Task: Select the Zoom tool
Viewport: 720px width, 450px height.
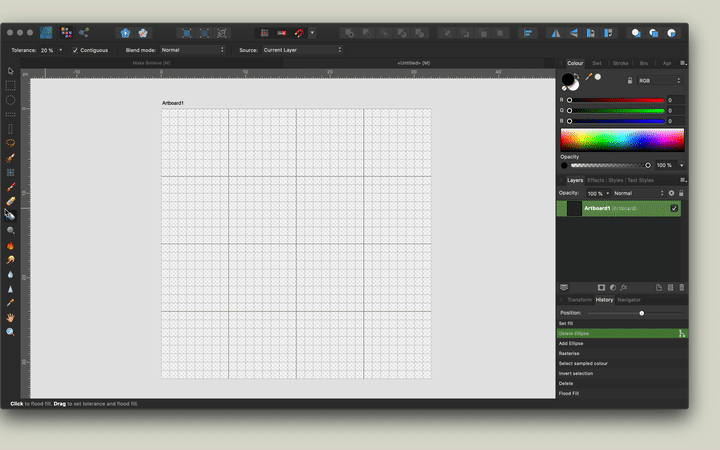Action: pos(10,332)
